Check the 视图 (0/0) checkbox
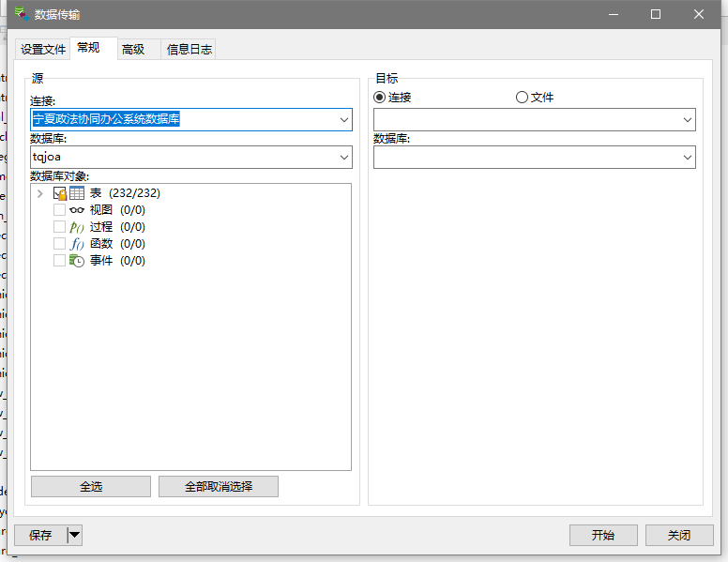 [x=59, y=210]
